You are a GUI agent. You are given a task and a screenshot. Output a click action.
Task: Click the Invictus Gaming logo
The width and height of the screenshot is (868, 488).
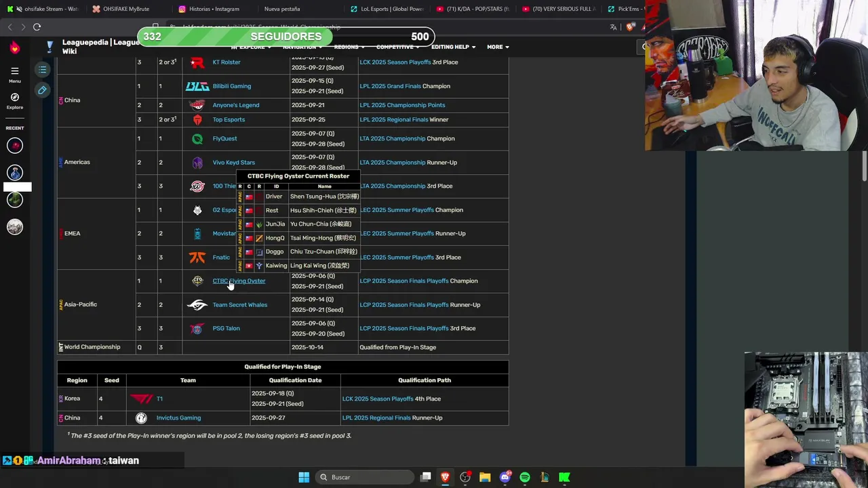(141, 418)
